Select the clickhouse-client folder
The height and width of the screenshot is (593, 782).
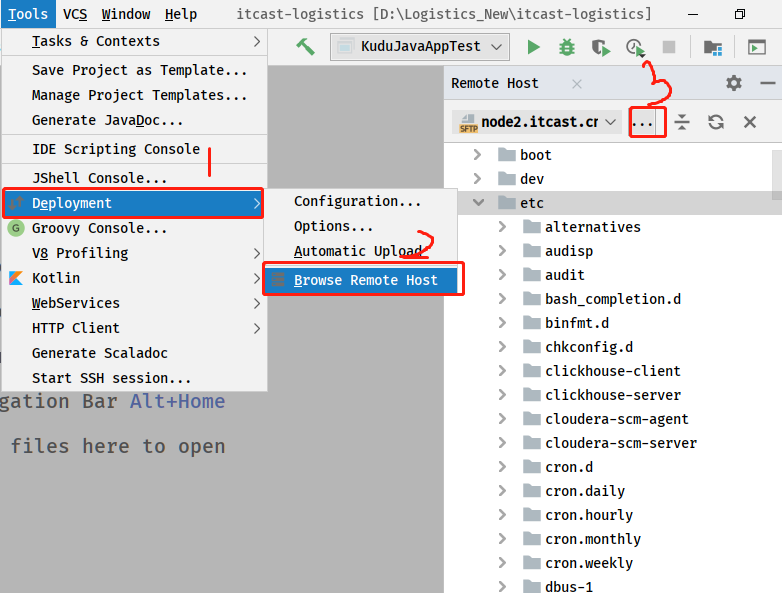[613, 371]
